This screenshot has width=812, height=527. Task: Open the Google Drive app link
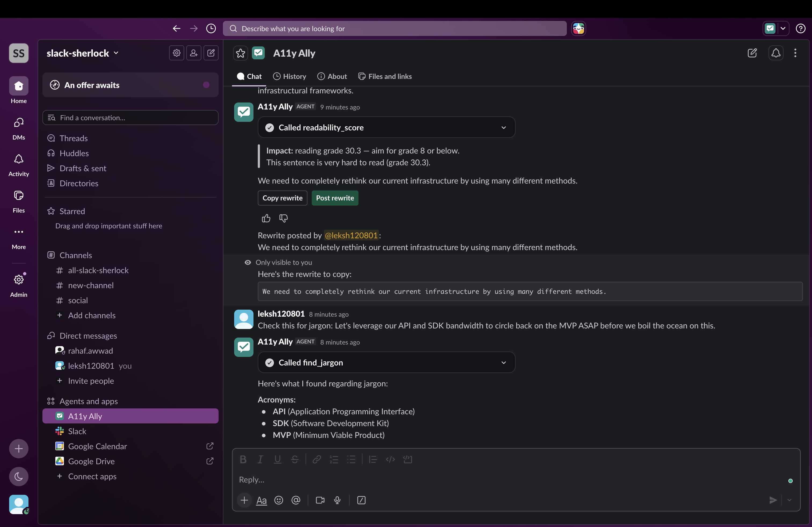[130, 461]
